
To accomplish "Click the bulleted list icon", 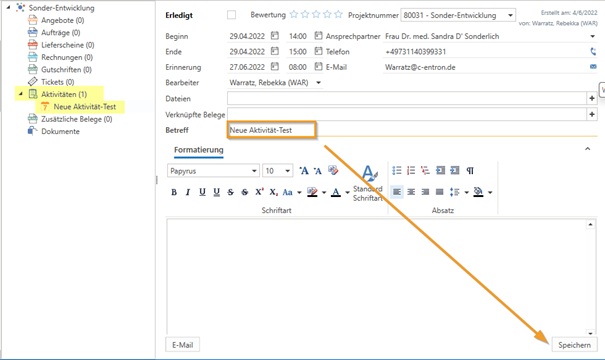I will pyautogui.click(x=397, y=171).
